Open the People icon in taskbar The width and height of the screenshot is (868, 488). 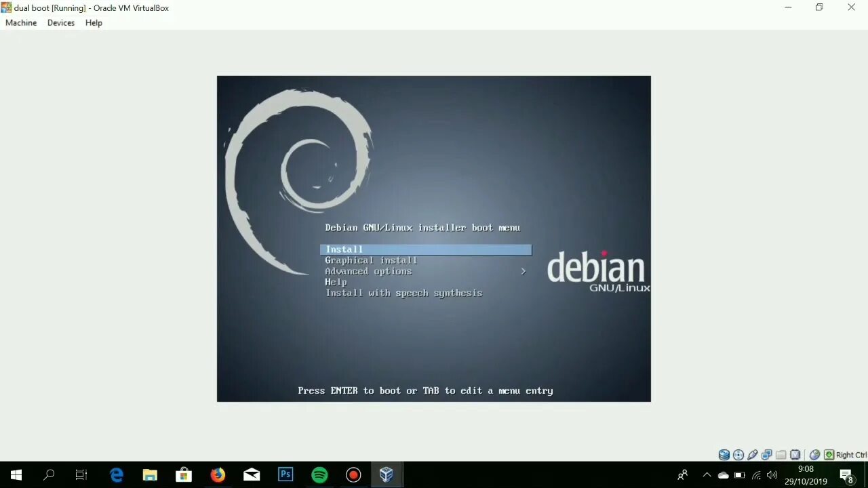click(x=683, y=474)
